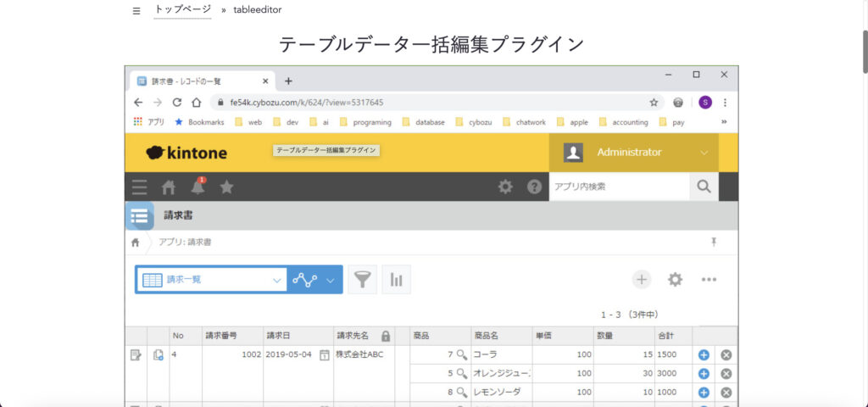Look up the オレンジジュース product
Screen dimensions: 868x407
(x=462, y=373)
